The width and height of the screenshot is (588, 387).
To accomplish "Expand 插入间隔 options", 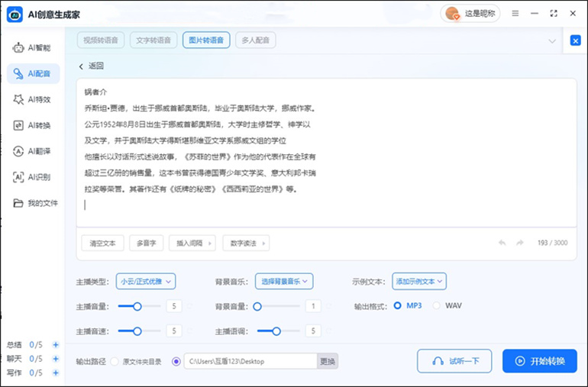I will (192, 243).
